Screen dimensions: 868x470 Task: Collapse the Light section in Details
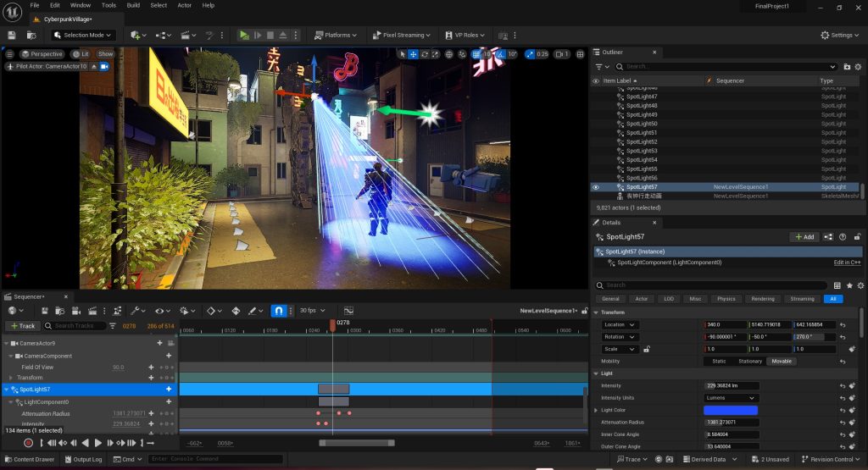coord(596,373)
